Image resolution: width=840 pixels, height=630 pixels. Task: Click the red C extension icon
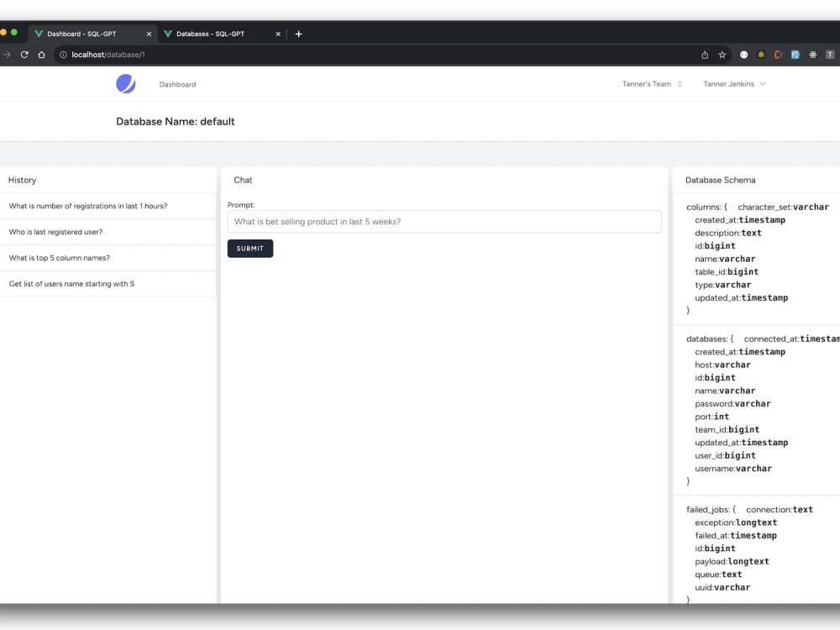(777, 54)
